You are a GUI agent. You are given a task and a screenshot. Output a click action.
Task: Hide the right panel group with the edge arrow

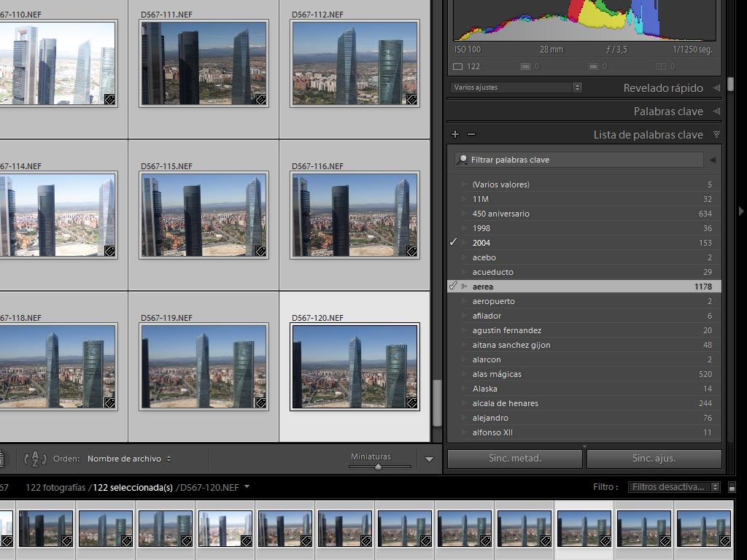pos(741,211)
